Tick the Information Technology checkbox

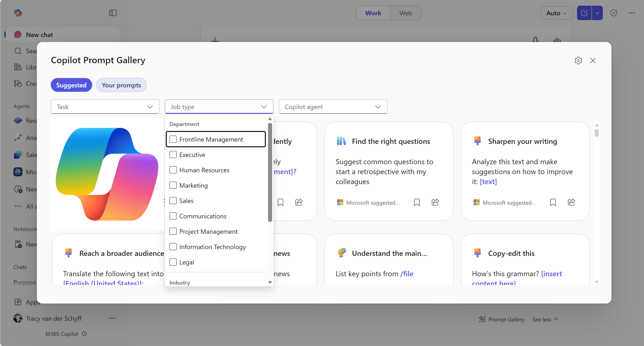[173, 247]
